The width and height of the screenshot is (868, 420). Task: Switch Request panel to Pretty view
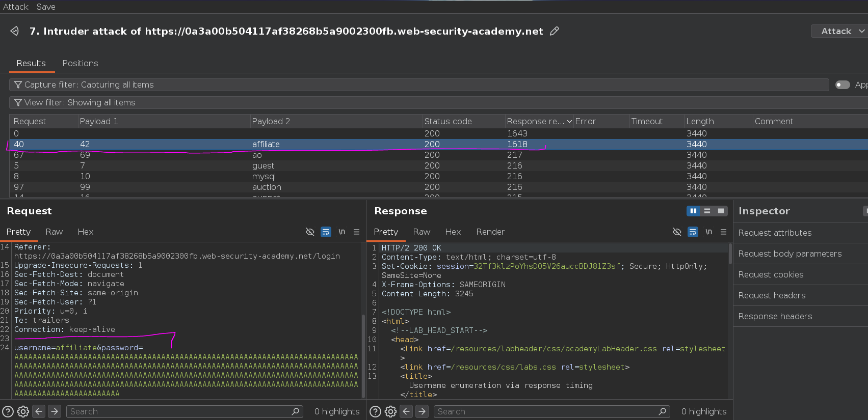pos(18,232)
